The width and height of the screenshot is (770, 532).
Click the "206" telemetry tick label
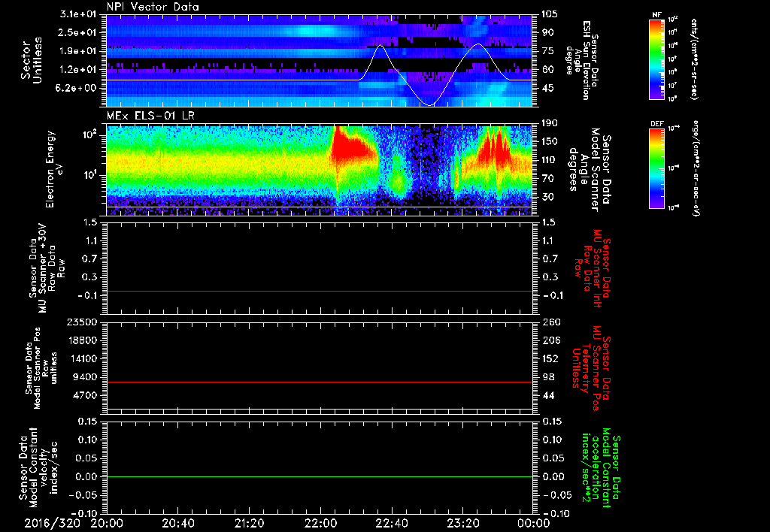[x=550, y=340]
